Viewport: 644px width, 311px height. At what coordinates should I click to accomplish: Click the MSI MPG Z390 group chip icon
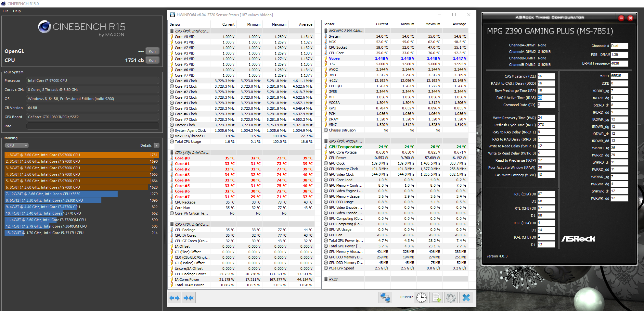[x=326, y=31]
